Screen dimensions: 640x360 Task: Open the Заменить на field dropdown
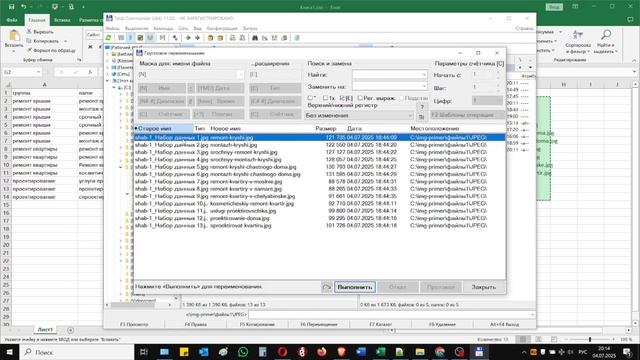(424, 87)
